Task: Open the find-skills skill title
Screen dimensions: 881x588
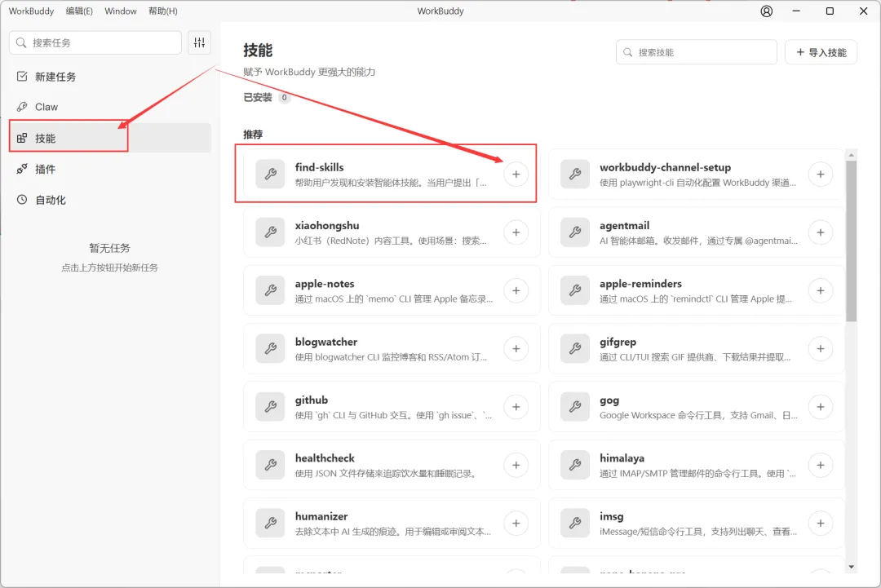Action: coord(319,167)
